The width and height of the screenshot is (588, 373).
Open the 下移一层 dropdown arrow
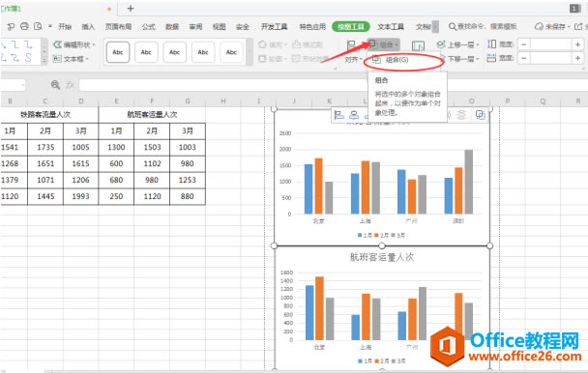click(478, 59)
